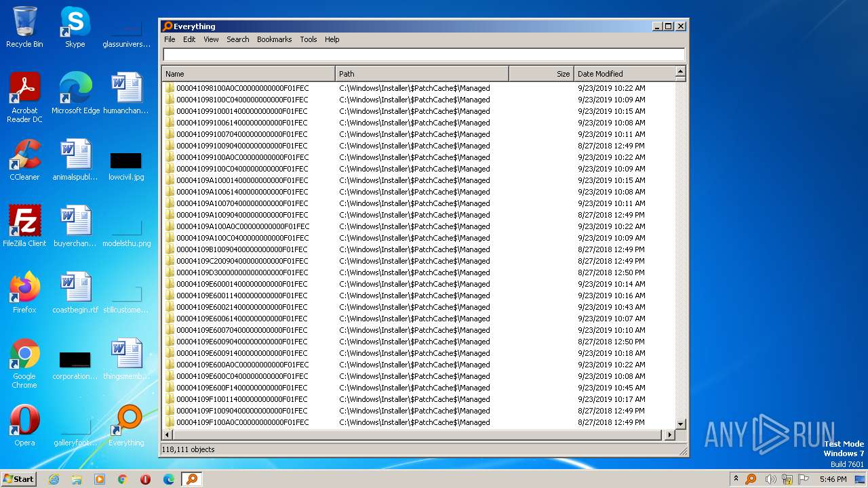Click horizontal scrollbar left arrow
This screenshot has width=868, height=488.
coord(167,435)
